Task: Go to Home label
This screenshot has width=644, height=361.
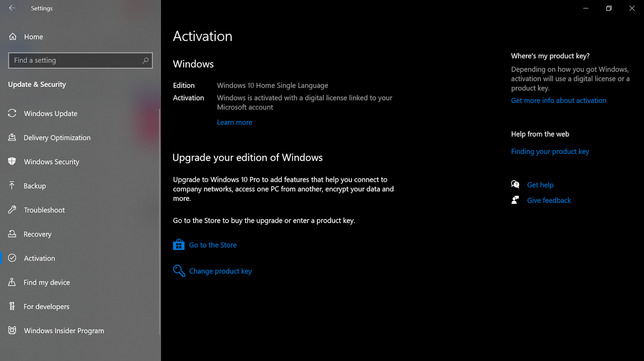Action: [x=33, y=37]
